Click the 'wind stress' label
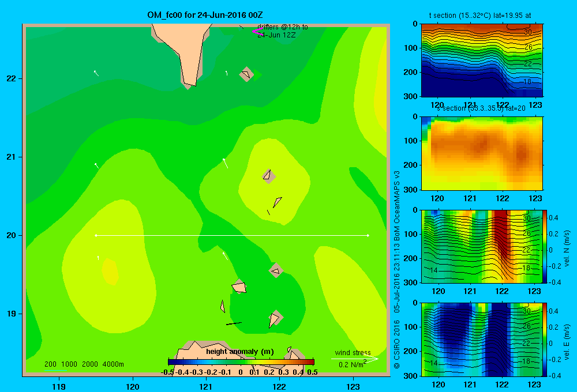Image resolution: width=577 pixels, height=392 pixels. coord(353,353)
